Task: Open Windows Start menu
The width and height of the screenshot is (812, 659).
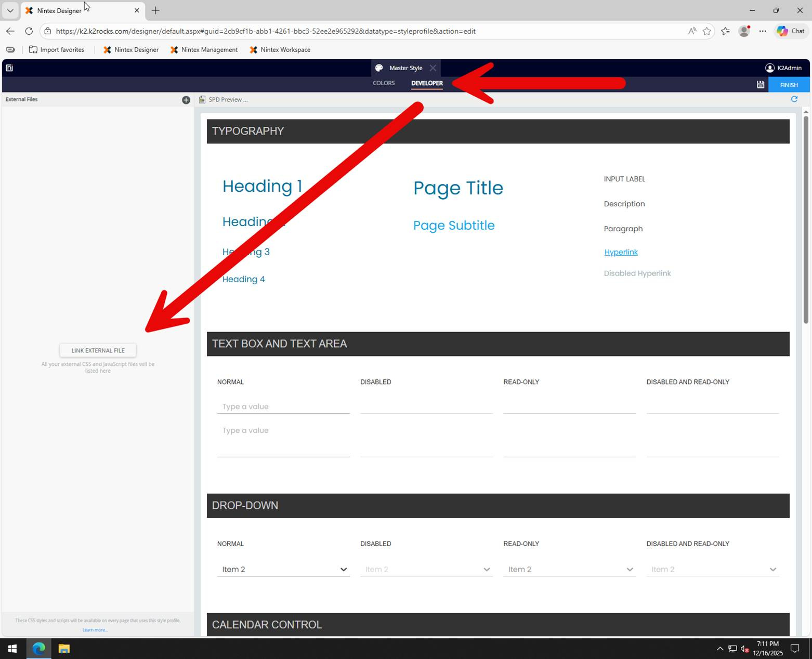Action: coord(12,649)
